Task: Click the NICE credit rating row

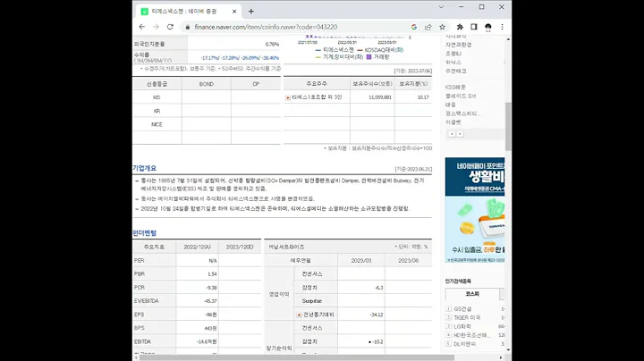Action: click(x=207, y=124)
